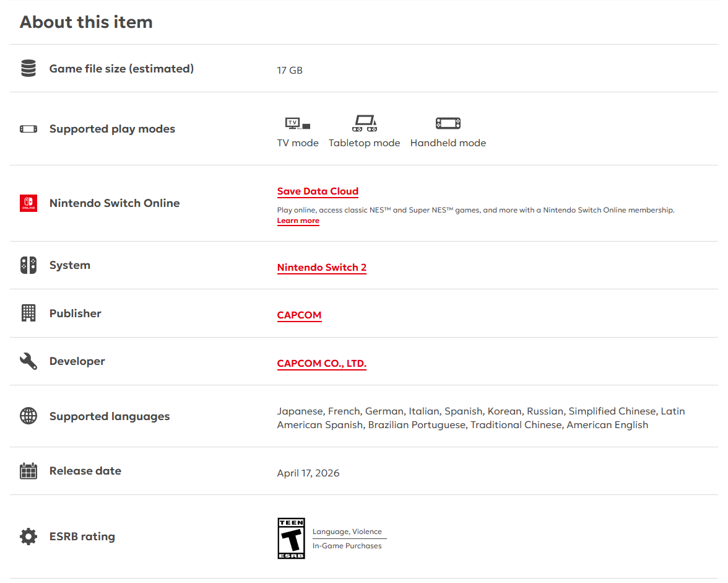Image resolution: width=728 pixels, height=583 pixels.
Task: Click the TV mode icon
Action: [x=298, y=123]
